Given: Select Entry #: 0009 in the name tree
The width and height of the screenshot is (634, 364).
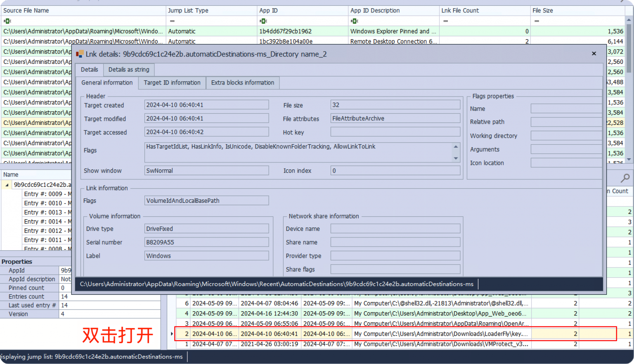Looking at the screenshot, I should (47, 194).
